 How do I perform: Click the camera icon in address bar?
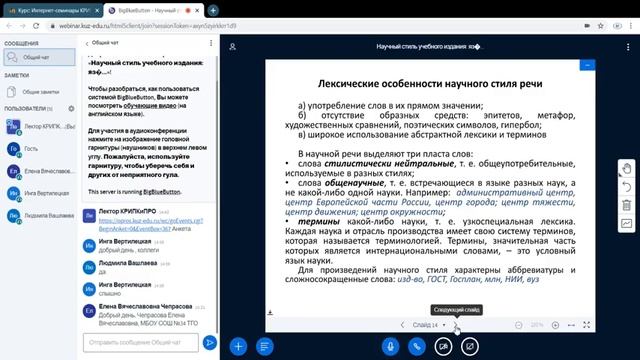coord(587,26)
